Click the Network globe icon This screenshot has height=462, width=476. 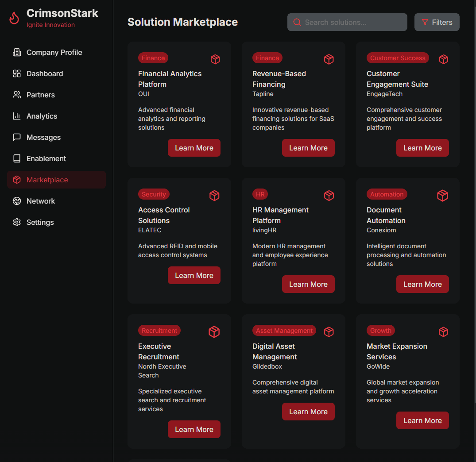tap(17, 201)
